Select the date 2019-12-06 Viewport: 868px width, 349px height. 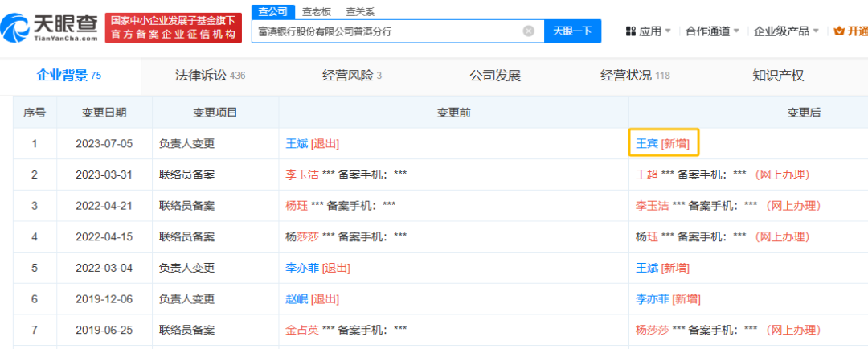tap(104, 299)
